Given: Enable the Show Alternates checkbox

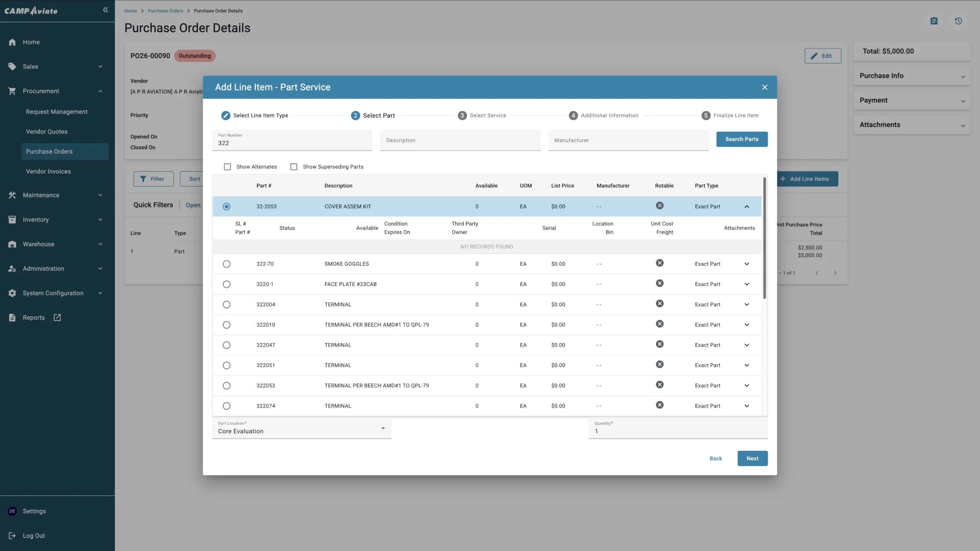Looking at the screenshot, I should (227, 167).
